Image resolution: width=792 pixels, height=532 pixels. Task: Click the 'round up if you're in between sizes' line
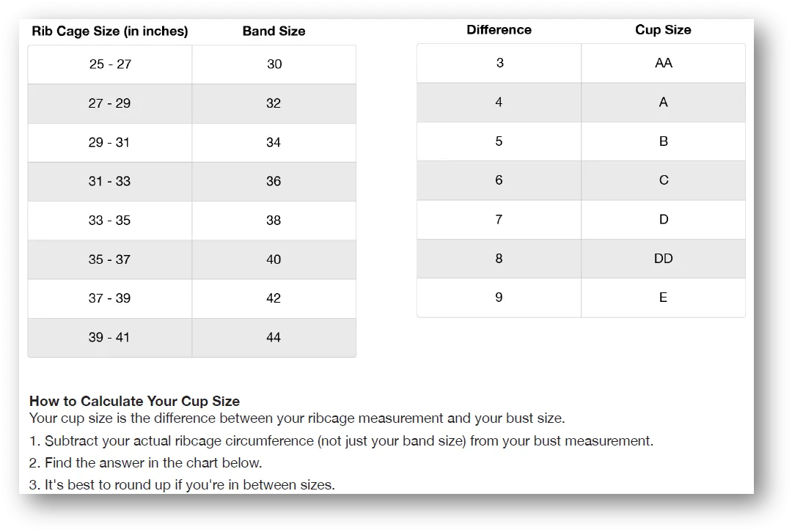point(182,485)
